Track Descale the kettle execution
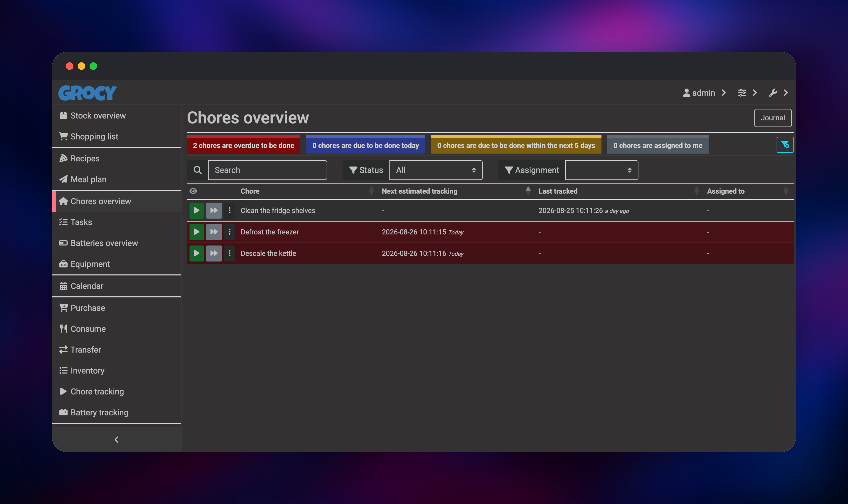The height and width of the screenshot is (504, 848). [197, 253]
